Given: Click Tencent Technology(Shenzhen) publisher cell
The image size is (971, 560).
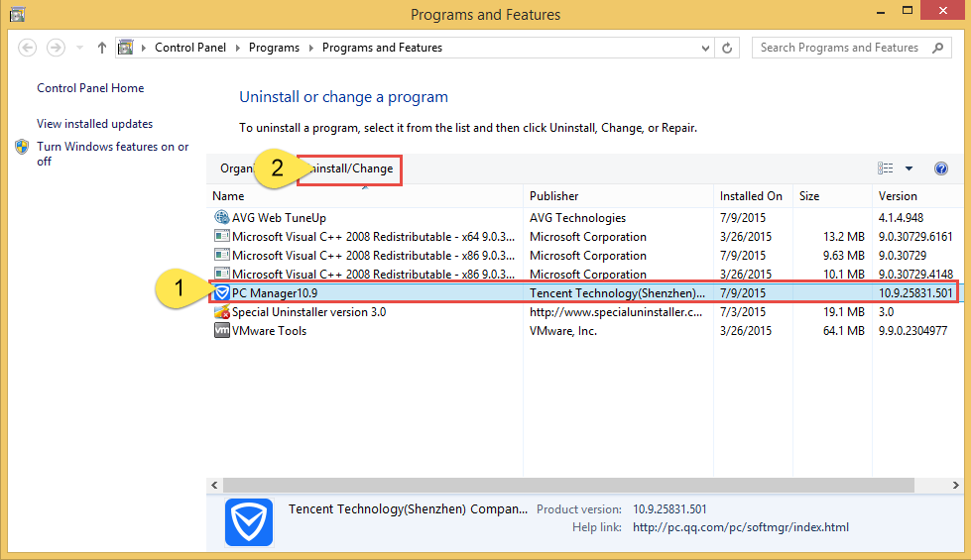Looking at the screenshot, I should 617,293.
